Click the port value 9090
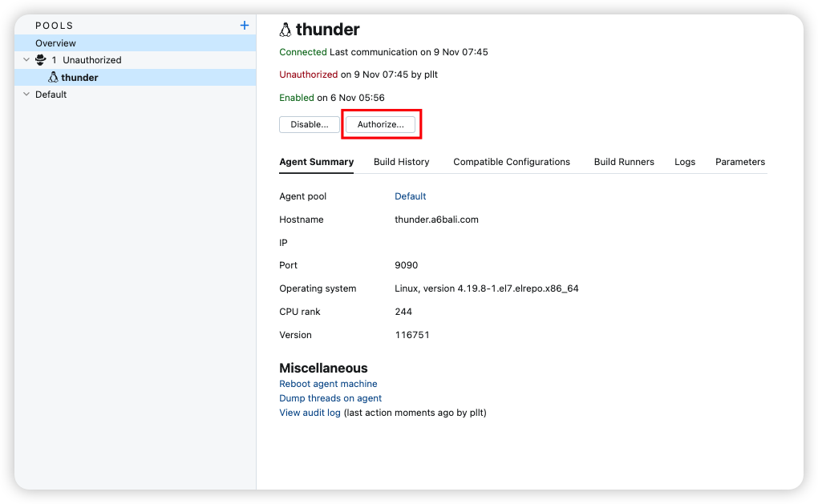The height and width of the screenshot is (504, 818). [x=406, y=265]
